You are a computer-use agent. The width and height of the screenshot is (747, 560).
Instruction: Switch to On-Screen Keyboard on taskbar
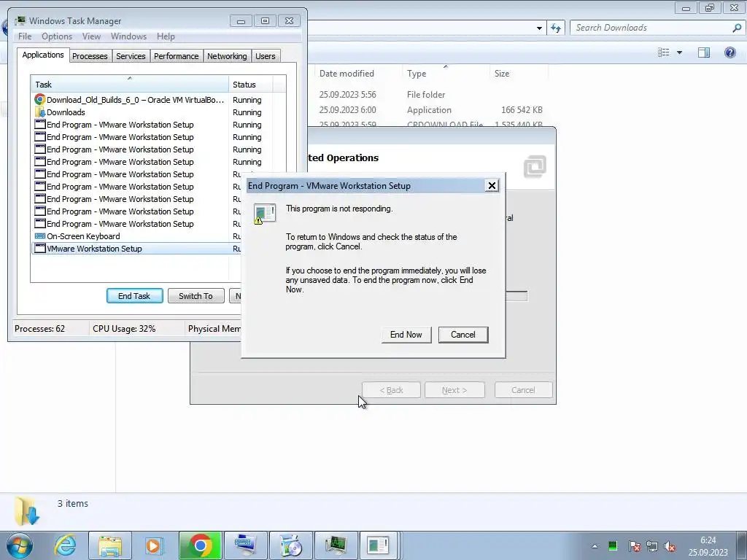pyautogui.click(x=245, y=545)
